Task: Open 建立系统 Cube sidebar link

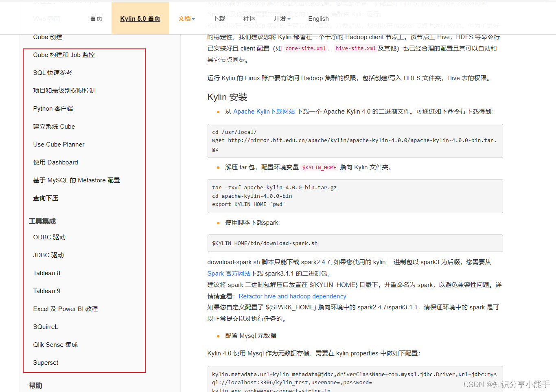Action: (x=54, y=127)
